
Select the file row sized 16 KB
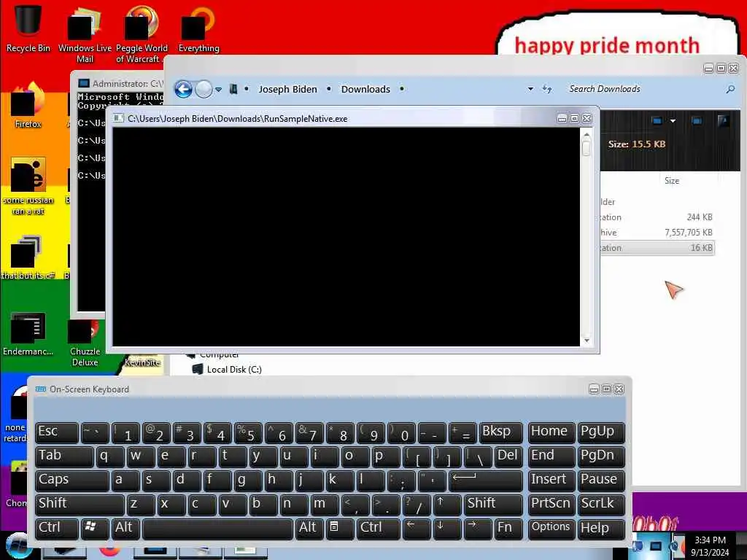657,248
